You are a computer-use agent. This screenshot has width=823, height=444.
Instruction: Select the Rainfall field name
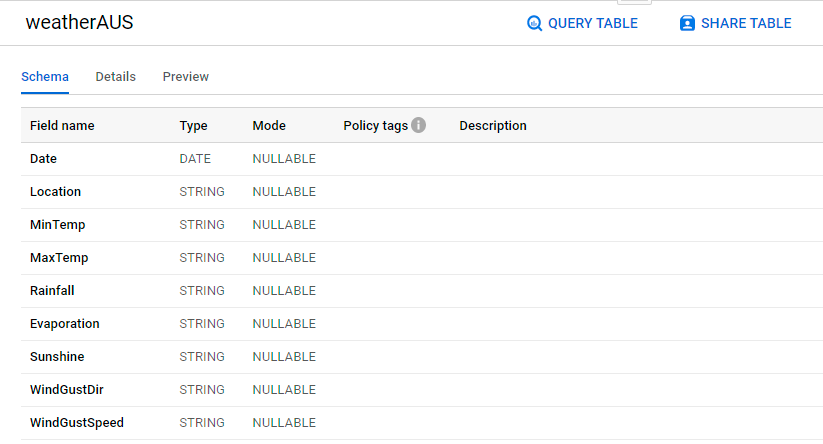52,291
